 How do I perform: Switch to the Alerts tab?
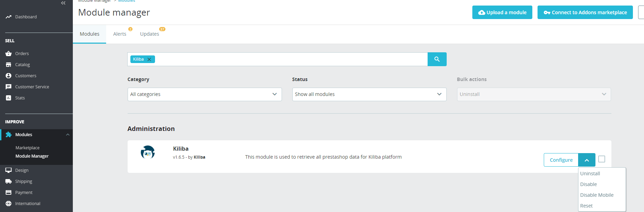[120, 34]
